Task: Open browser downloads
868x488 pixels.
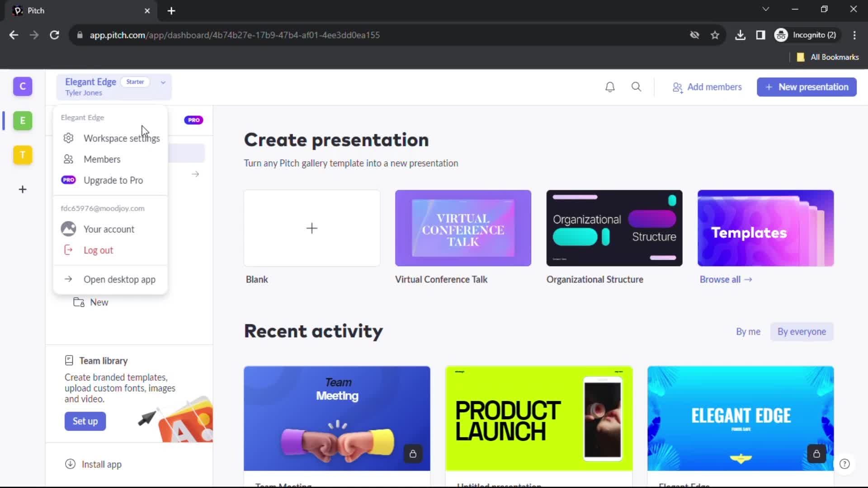Action: 740,35
